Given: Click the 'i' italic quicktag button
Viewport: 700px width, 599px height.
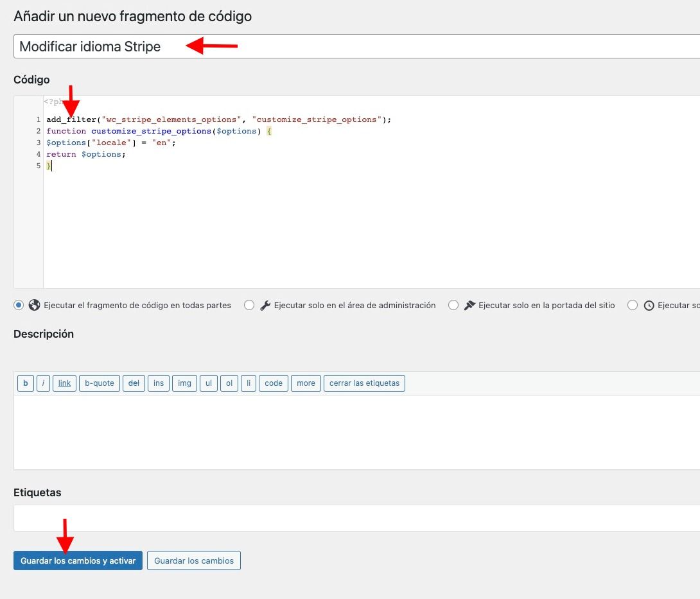Looking at the screenshot, I should (x=43, y=383).
